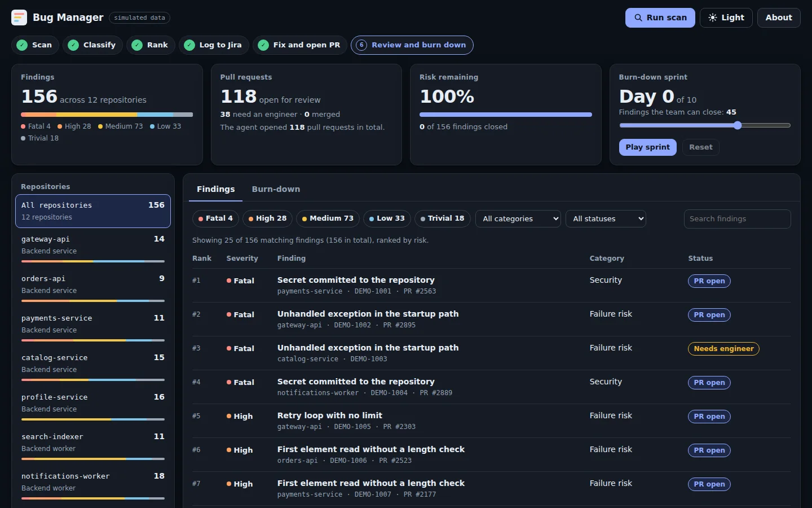Toggle the High 28 severity filter

267,218
